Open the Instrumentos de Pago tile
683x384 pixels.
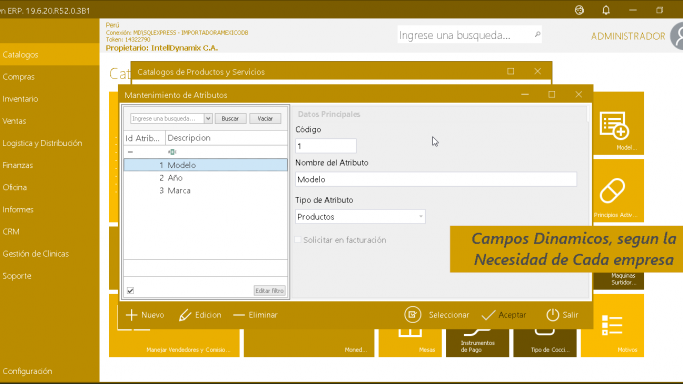(x=477, y=343)
